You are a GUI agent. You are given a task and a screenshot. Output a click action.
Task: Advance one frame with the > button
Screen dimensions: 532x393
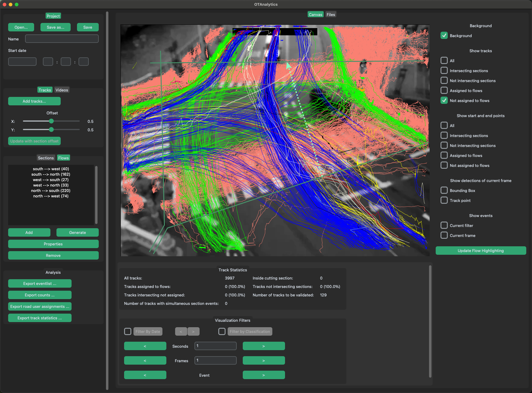click(x=264, y=360)
